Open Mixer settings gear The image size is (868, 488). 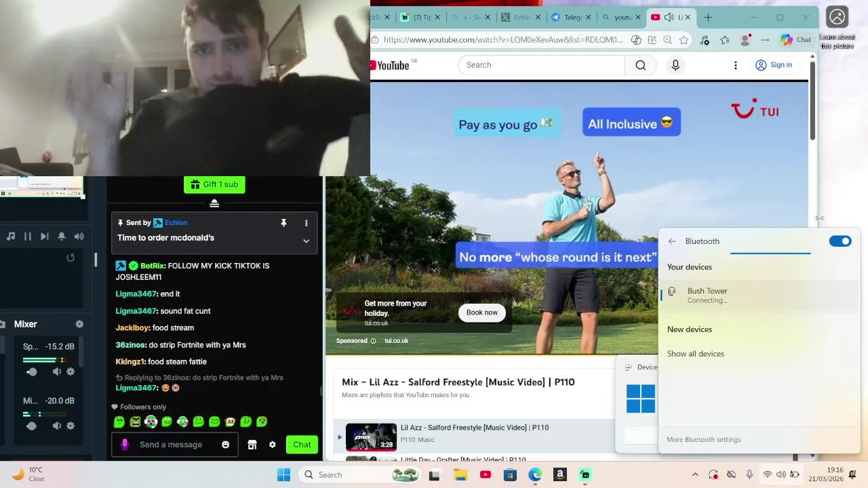point(79,324)
